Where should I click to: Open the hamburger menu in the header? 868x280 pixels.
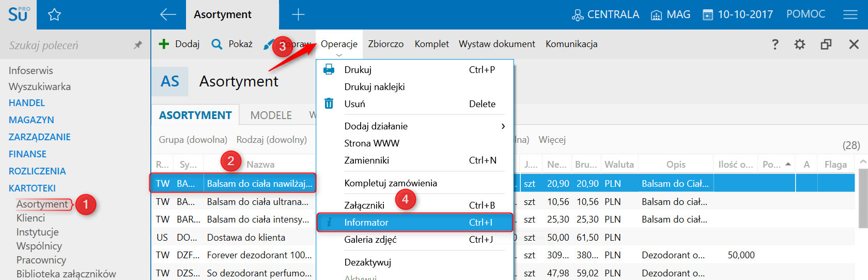pos(850,14)
